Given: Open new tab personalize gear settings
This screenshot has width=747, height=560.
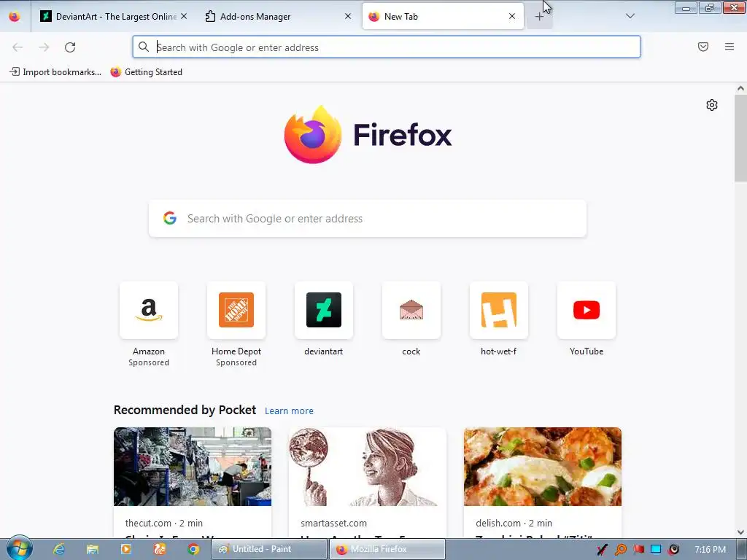Looking at the screenshot, I should (712, 105).
